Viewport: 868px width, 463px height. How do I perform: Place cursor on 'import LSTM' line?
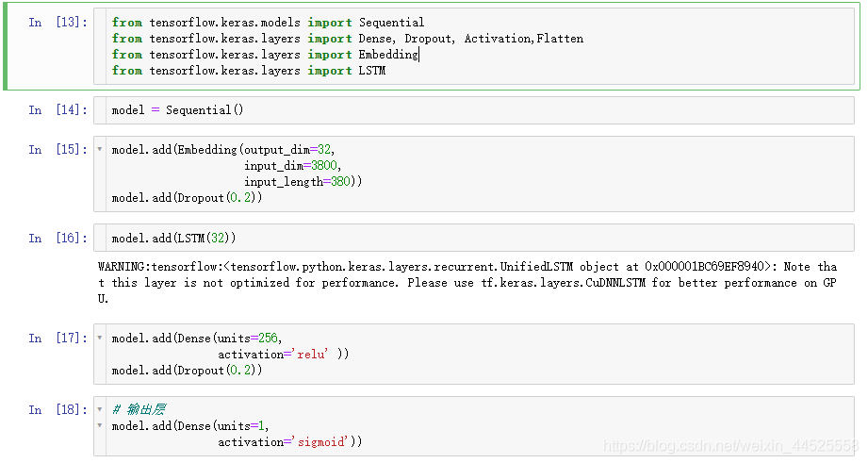249,71
